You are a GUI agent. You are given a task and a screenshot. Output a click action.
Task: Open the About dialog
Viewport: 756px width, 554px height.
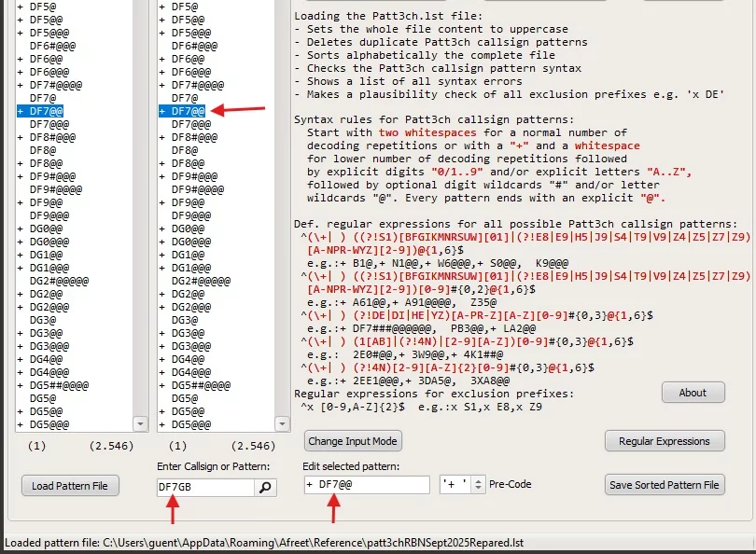693,393
